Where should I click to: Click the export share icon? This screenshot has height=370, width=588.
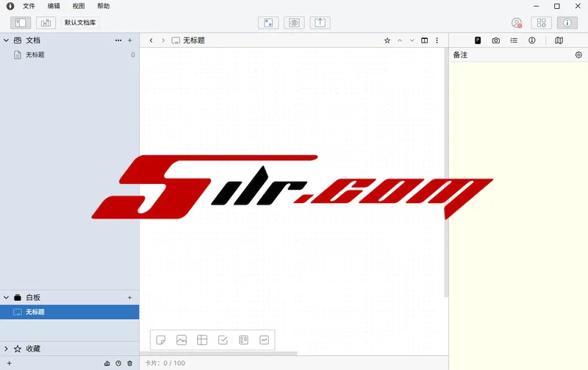tap(320, 23)
